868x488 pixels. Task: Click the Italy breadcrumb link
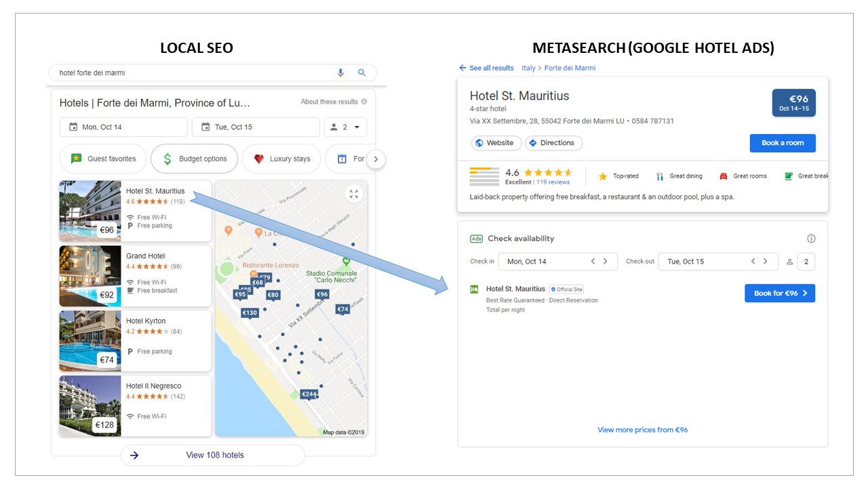click(528, 68)
